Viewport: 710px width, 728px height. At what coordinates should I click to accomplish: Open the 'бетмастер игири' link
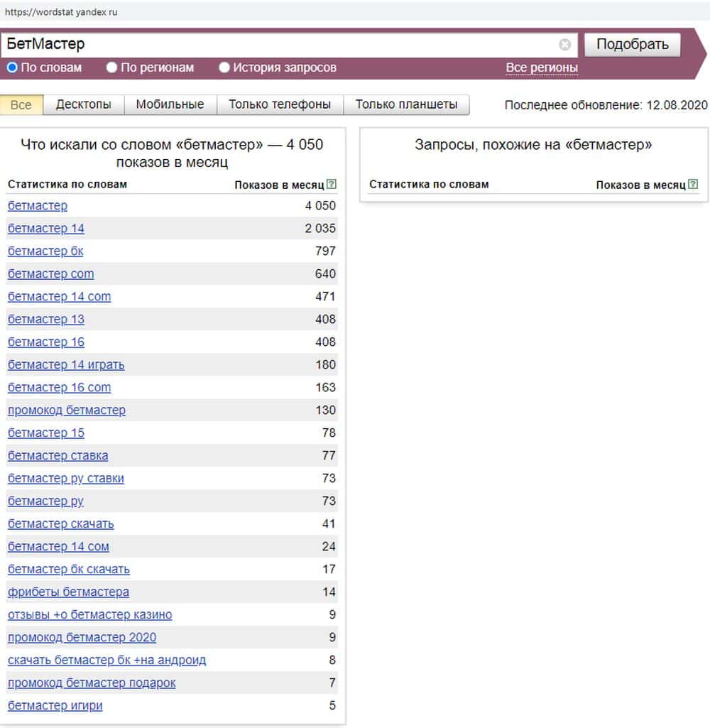pyautogui.click(x=55, y=706)
